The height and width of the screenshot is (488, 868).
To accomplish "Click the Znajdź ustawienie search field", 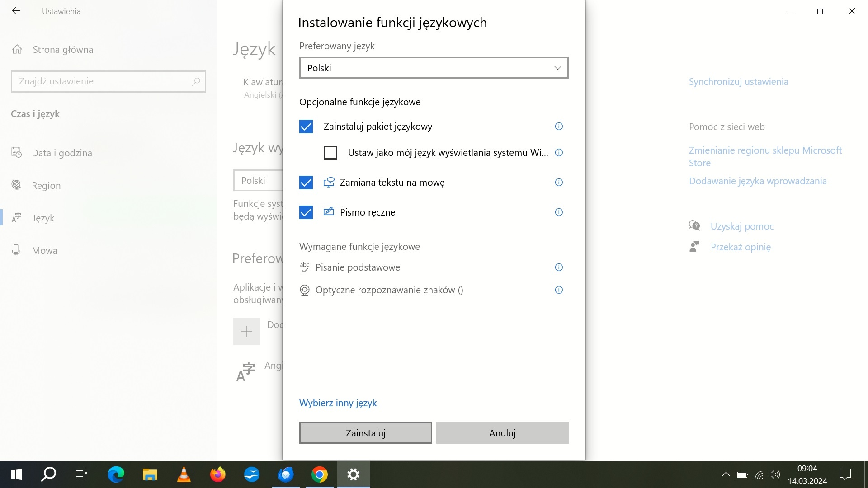I will 108,81.
